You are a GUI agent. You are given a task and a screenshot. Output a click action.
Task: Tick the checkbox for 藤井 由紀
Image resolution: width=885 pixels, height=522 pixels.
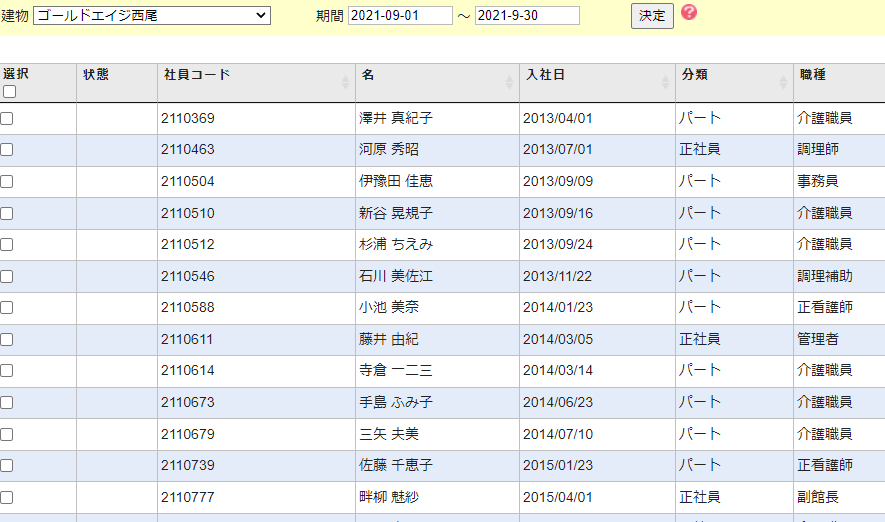[7, 339]
